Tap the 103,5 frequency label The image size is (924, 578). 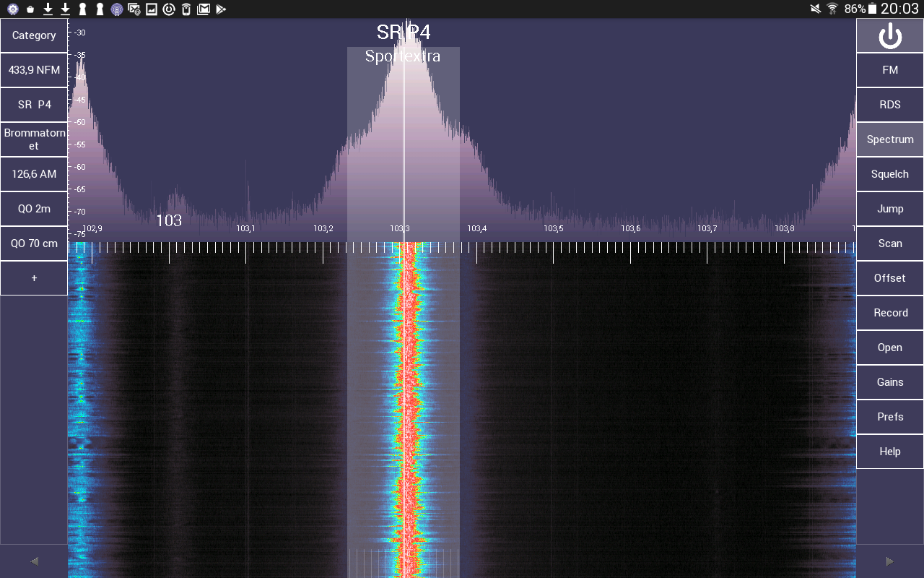pos(554,228)
